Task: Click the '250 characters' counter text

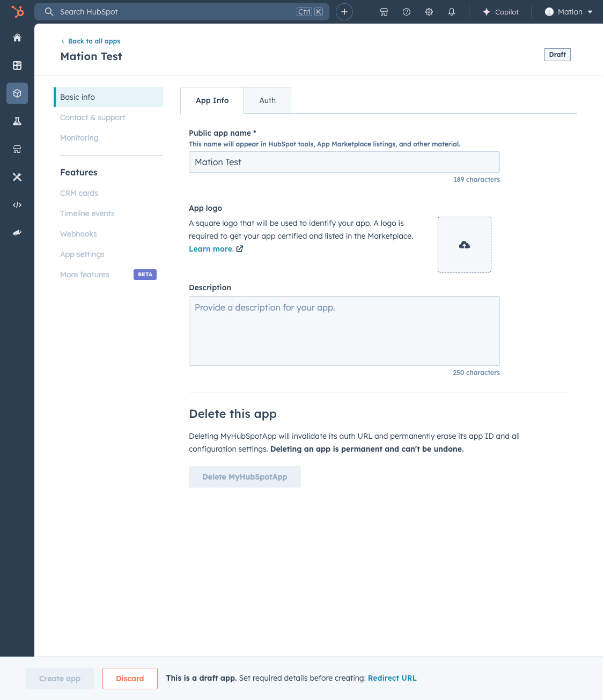Action: (x=476, y=373)
